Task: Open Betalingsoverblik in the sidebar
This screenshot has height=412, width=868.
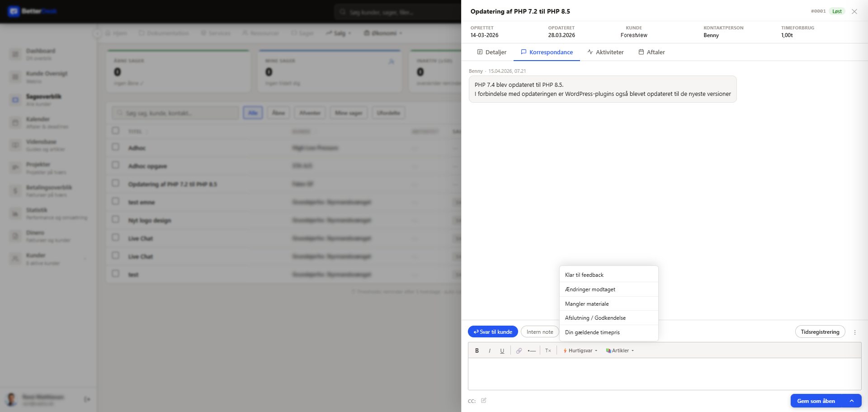Action: (x=48, y=191)
